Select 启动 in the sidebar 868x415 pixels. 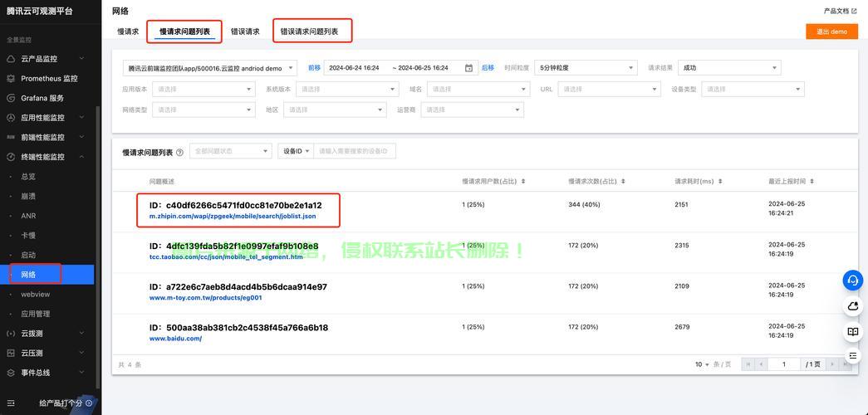[x=28, y=255]
